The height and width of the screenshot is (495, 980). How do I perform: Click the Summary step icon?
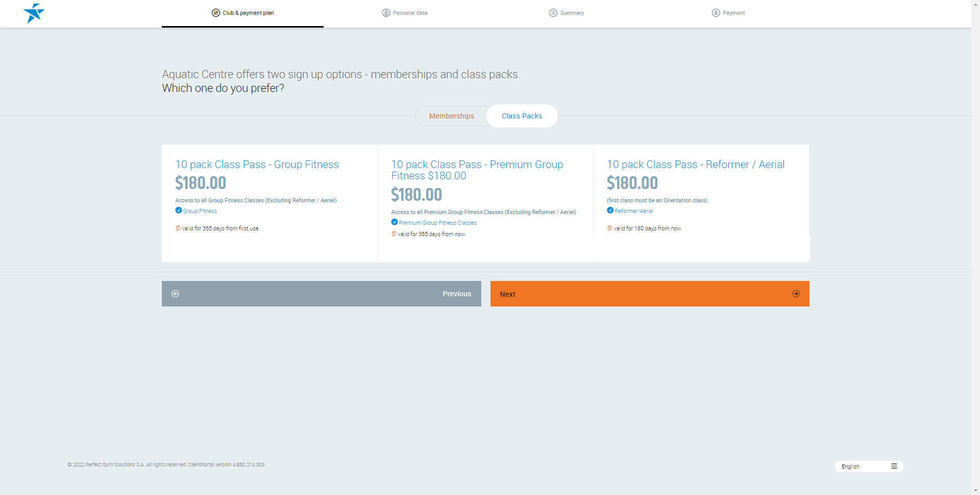pyautogui.click(x=553, y=13)
